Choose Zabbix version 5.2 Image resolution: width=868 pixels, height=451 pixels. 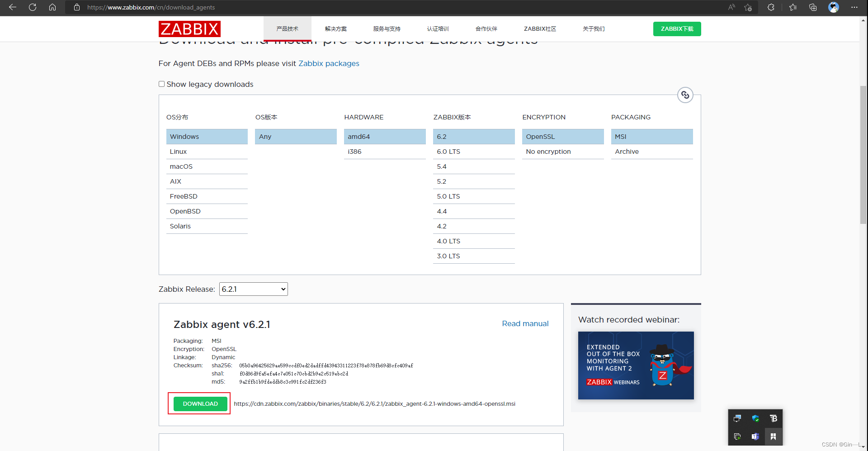474,181
